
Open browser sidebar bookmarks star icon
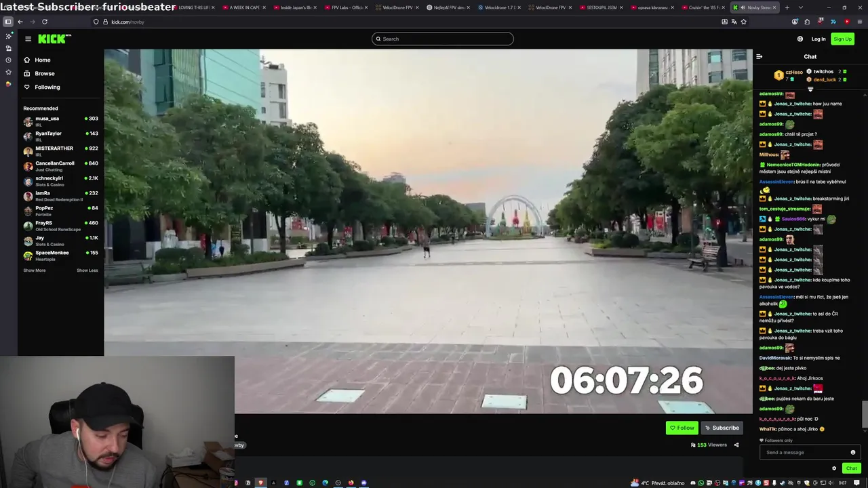8,73
